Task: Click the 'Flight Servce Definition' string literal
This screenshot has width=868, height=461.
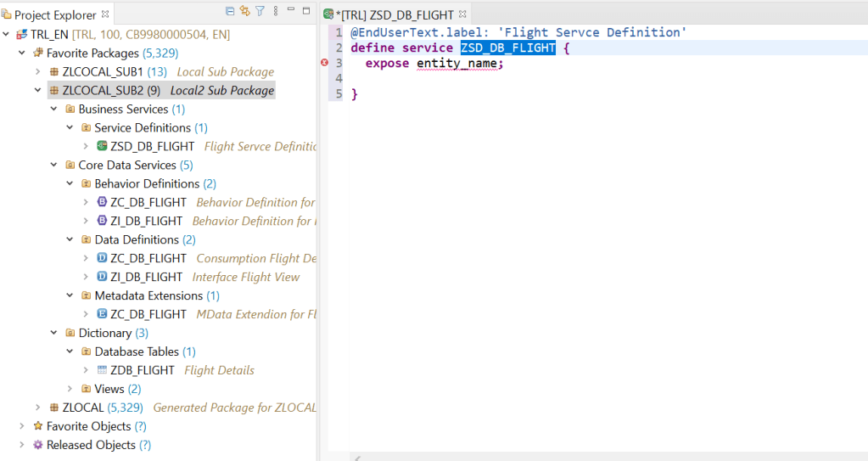Action: coord(591,32)
